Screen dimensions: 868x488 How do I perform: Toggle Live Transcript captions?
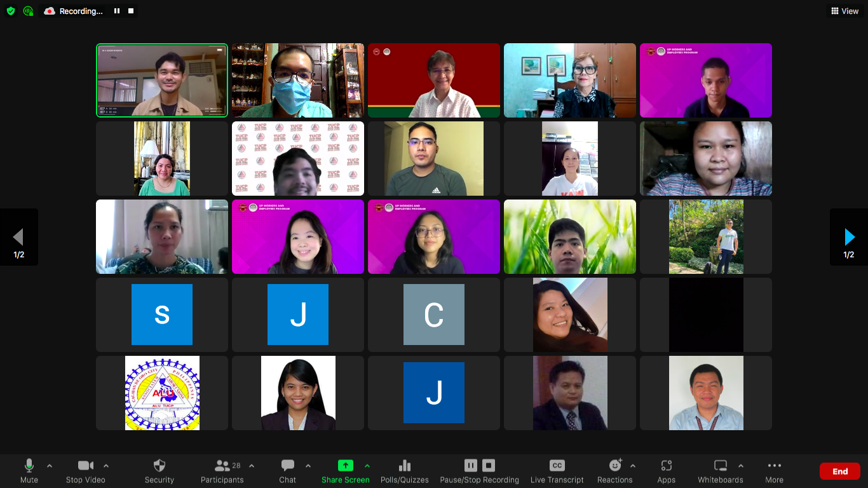click(557, 470)
